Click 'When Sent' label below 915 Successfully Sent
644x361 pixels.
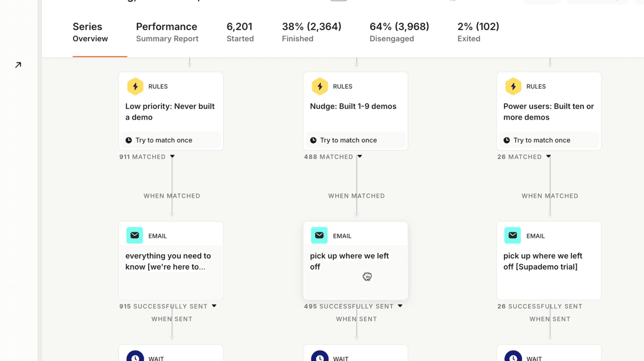pyautogui.click(x=172, y=319)
